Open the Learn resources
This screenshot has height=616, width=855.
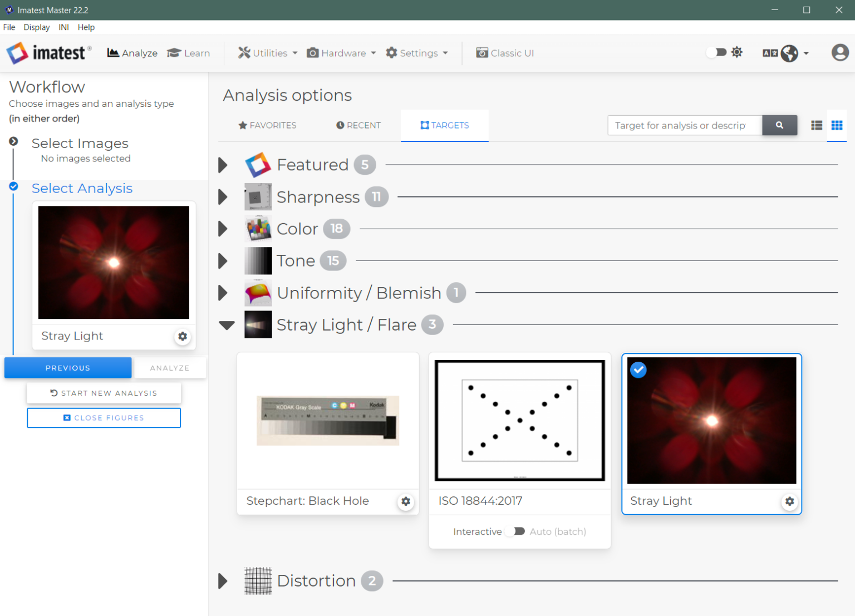coord(189,53)
